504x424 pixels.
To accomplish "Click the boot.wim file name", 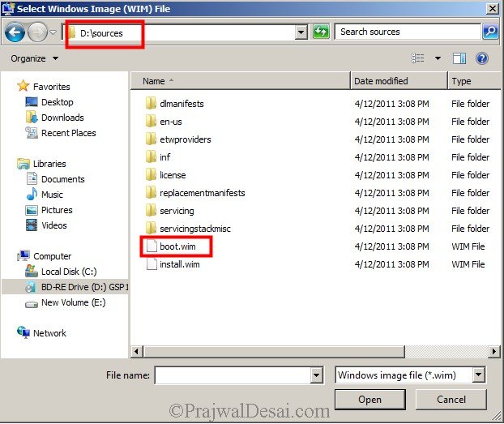I will [177, 246].
